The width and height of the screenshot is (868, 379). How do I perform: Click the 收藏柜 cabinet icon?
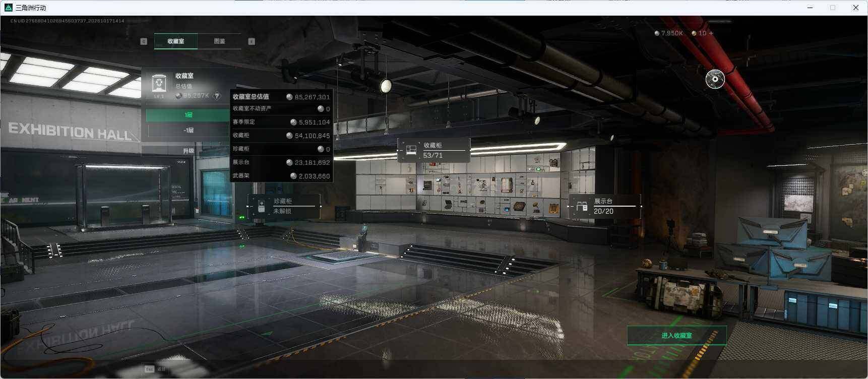pyautogui.click(x=411, y=150)
